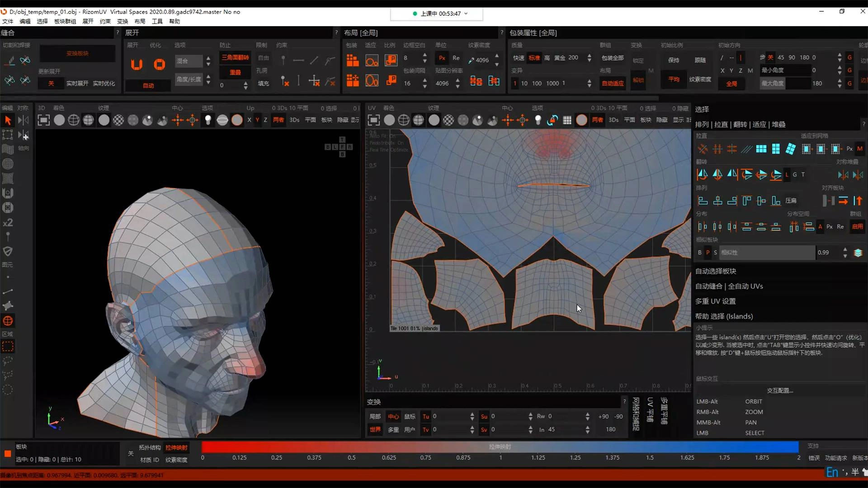Toggle 启用 in the 群组 section
The height and width of the screenshot is (488, 868).
tap(857, 226)
